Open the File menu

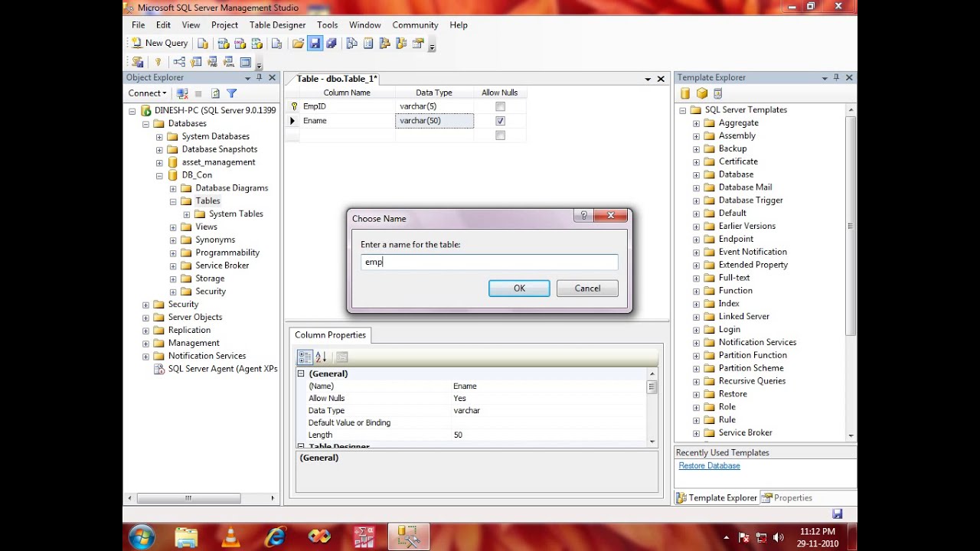[x=138, y=24]
